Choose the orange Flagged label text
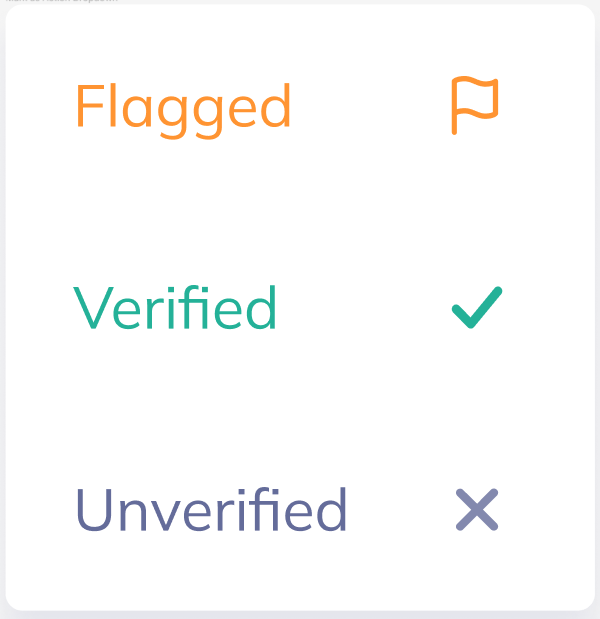The height and width of the screenshot is (619, 600). 184,111
